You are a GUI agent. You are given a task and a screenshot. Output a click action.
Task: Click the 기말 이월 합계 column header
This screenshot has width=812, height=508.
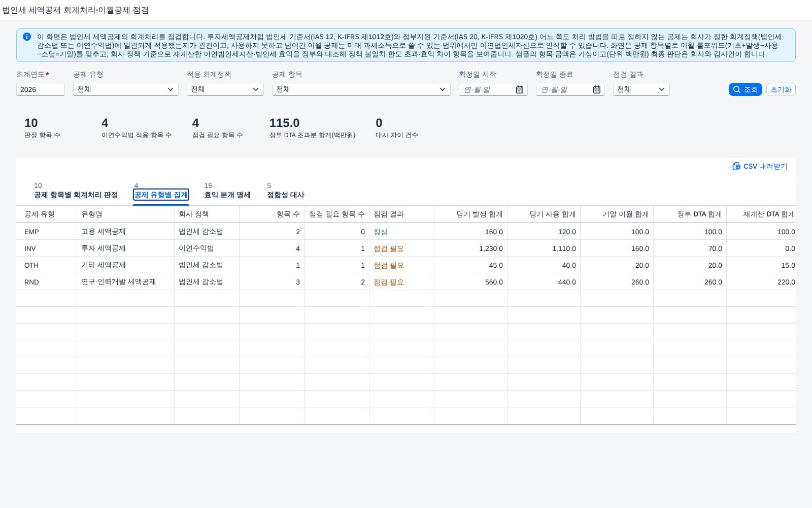(617, 214)
